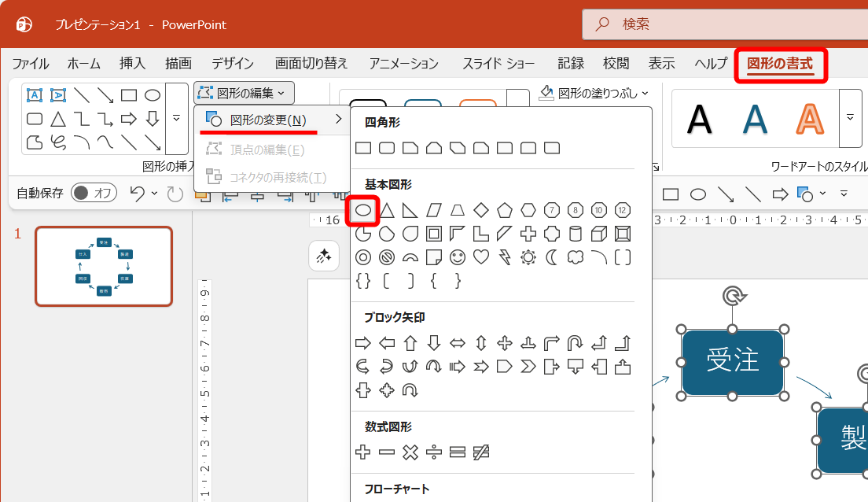Screen dimensions: 868x502
Task: Select the heart shape in basic shapes
Action: [480, 258]
